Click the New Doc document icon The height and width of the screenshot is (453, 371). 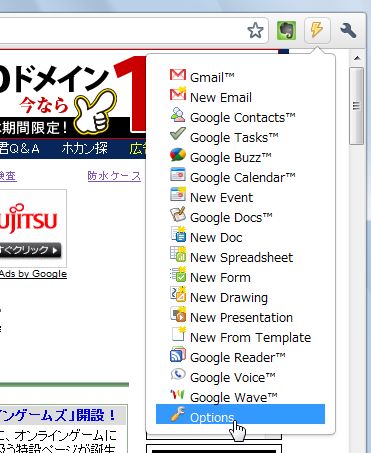point(178,234)
